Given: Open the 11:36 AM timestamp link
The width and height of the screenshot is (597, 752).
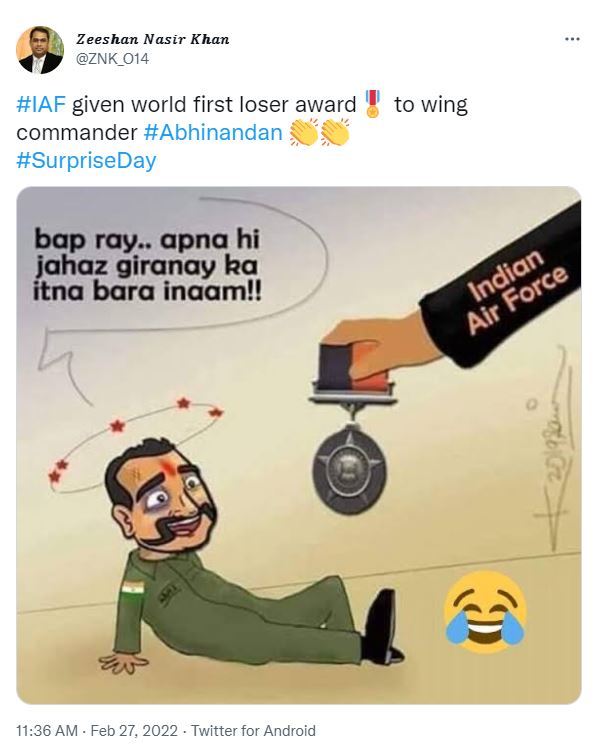Looking at the screenshot, I should coord(47,730).
